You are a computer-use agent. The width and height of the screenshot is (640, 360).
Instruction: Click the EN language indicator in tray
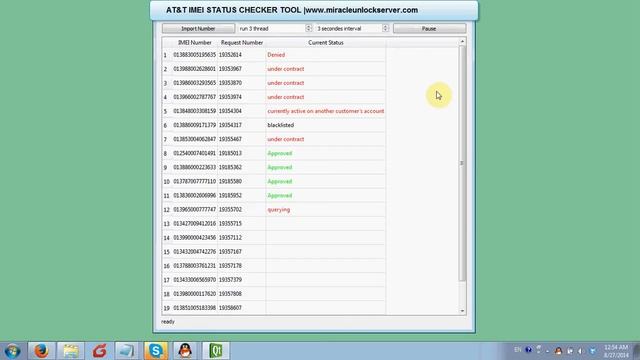[518, 350]
